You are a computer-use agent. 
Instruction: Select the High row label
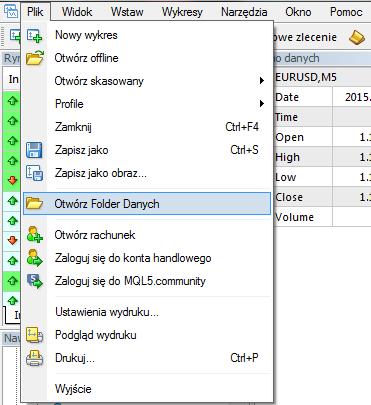[x=287, y=157]
